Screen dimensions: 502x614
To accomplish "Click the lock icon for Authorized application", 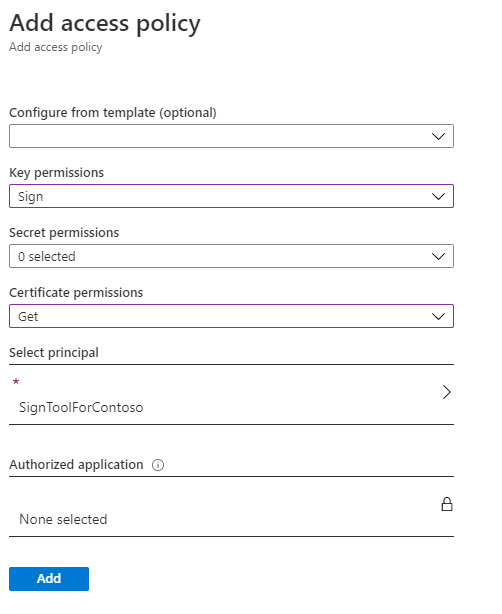I will pos(447,504).
